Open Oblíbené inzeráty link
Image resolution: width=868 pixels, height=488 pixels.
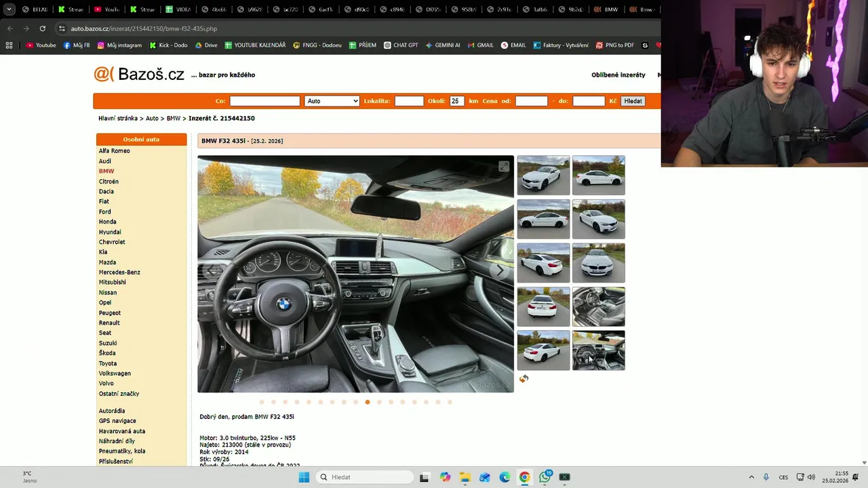pos(618,75)
